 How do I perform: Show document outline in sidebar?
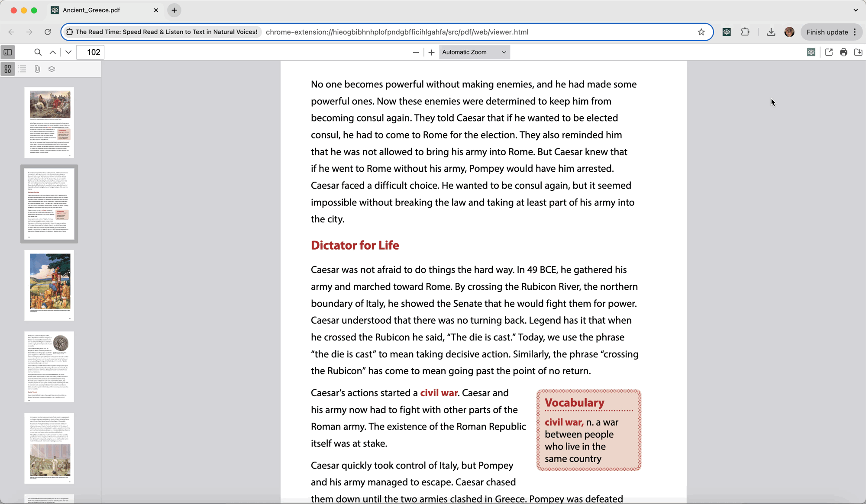[x=23, y=69]
